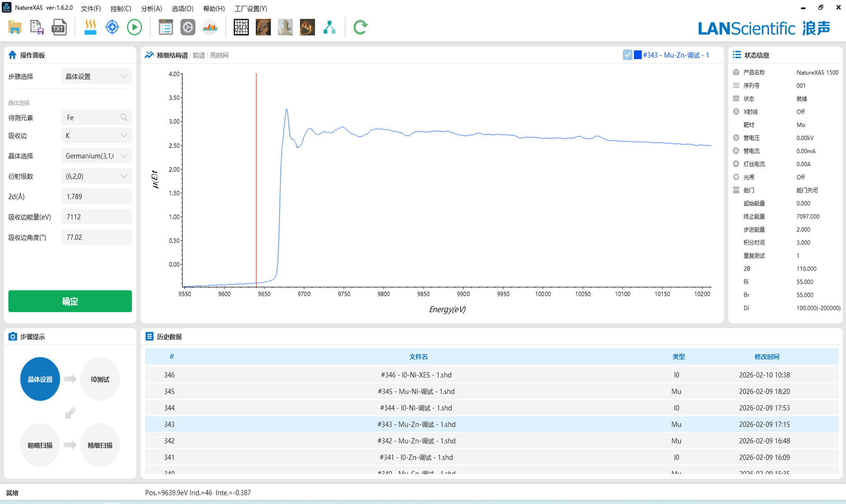846x504 pixels.
Task: Open the gear settings toolbar icon
Action: coord(188,28)
